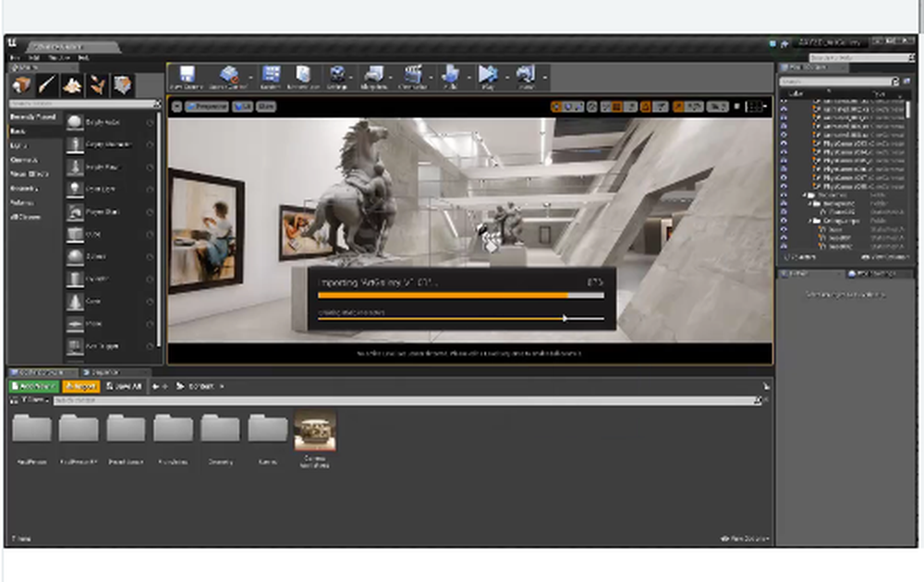
Task: Open the Launch options dropdown arrow
Action: 544,77
